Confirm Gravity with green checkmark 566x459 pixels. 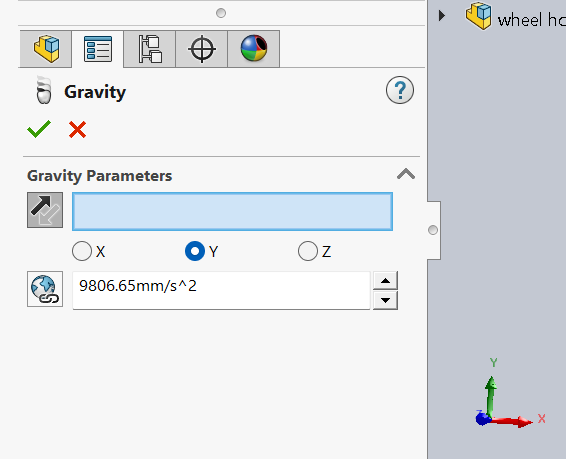[x=39, y=129]
